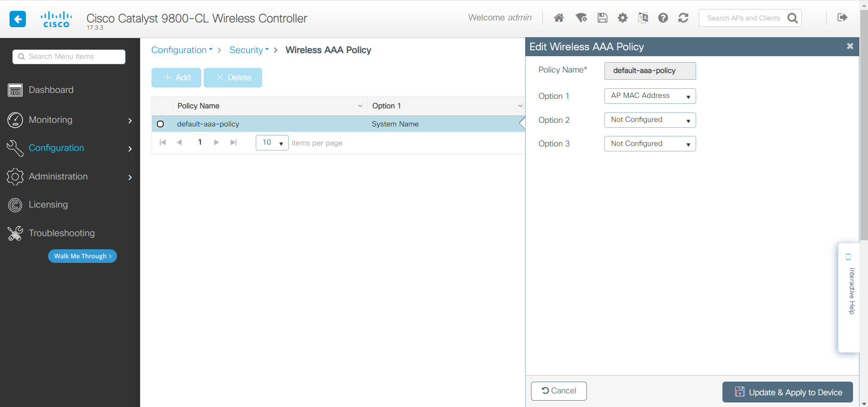Screen dimensions: 868x407
Task: Open the Option 2 dropdown
Action: [x=650, y=120]
